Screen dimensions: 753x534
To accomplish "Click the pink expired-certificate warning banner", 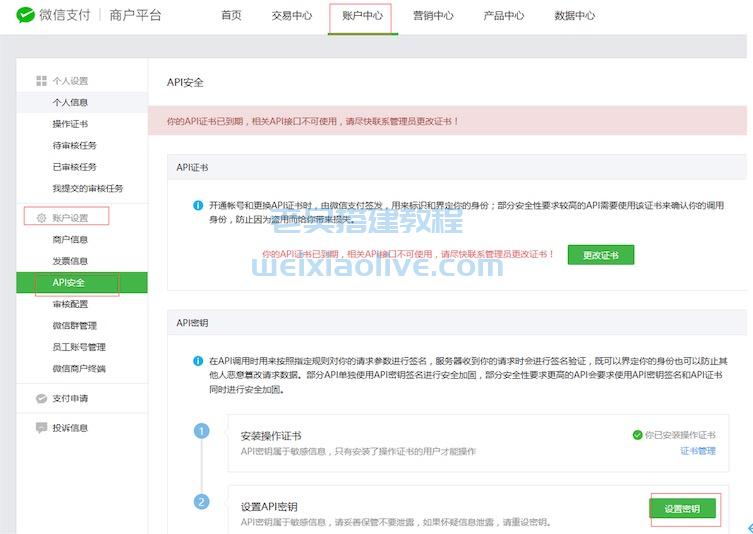I will point(447,121).
